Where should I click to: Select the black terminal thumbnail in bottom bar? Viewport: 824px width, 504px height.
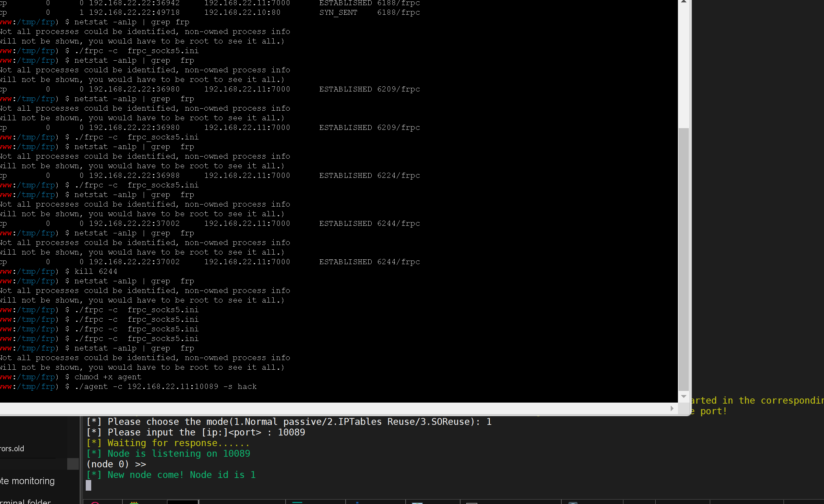tap(183, 502)
